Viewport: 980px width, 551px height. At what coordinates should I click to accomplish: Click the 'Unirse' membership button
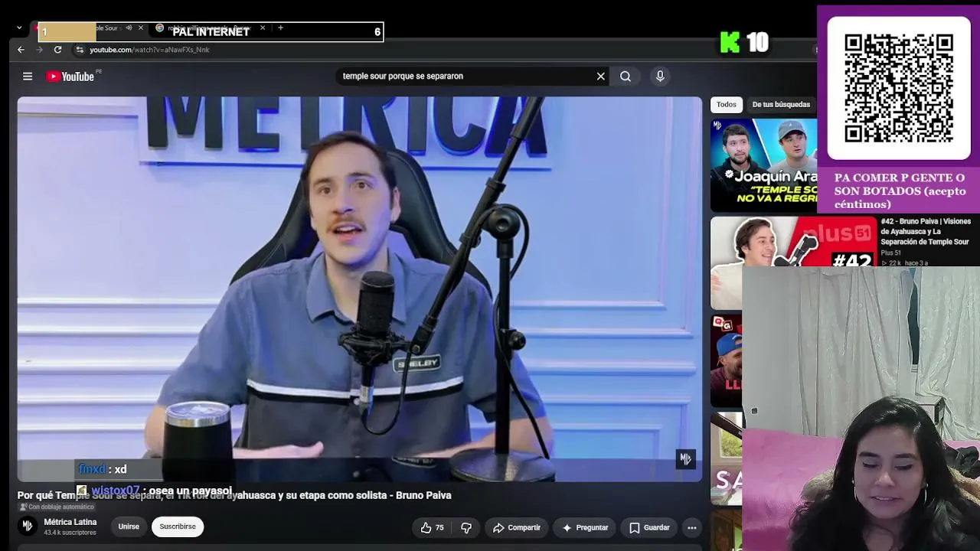click(129, 527)
